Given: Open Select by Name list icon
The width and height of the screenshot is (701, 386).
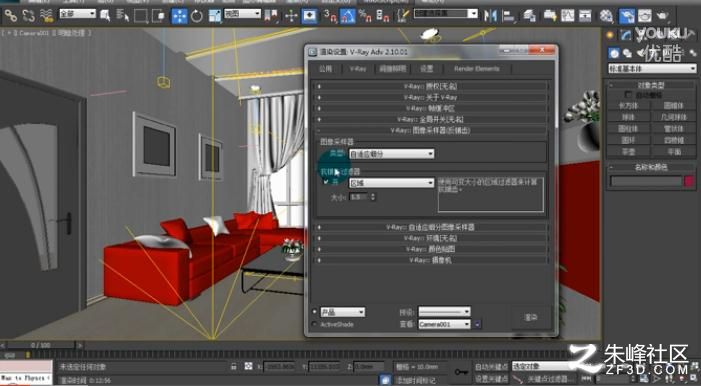Looking at the screenshot, I should [x=122, y=16].
